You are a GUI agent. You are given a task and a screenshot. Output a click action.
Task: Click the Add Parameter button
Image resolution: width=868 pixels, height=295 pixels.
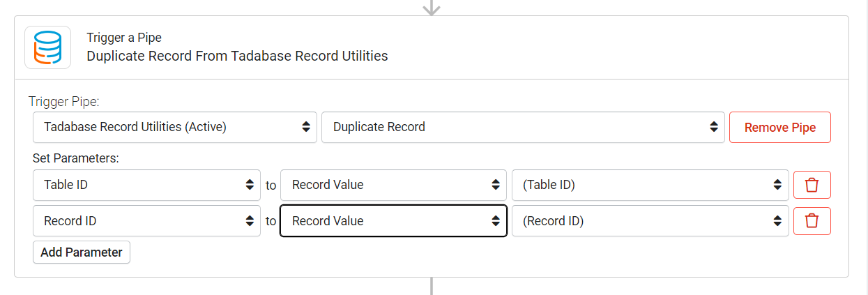pyautogui.click(x=82, y=252)
